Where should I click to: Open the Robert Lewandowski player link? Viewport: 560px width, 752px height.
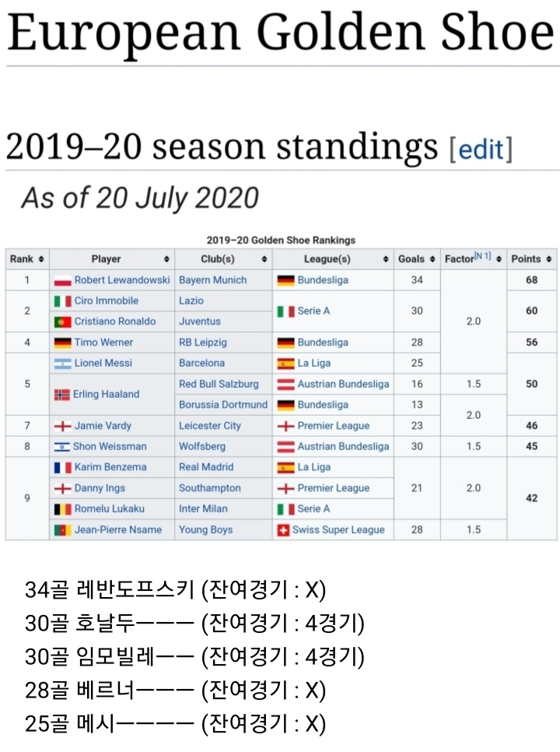(122, 280)
